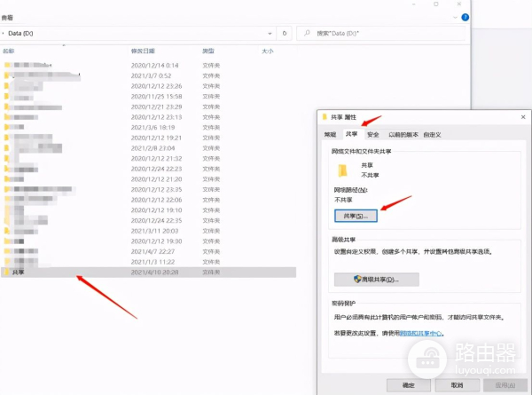The height and width of the screenshot is (395, 532).
Task: Expand the address bar history dropdown
Action: (x=270, y=33)
